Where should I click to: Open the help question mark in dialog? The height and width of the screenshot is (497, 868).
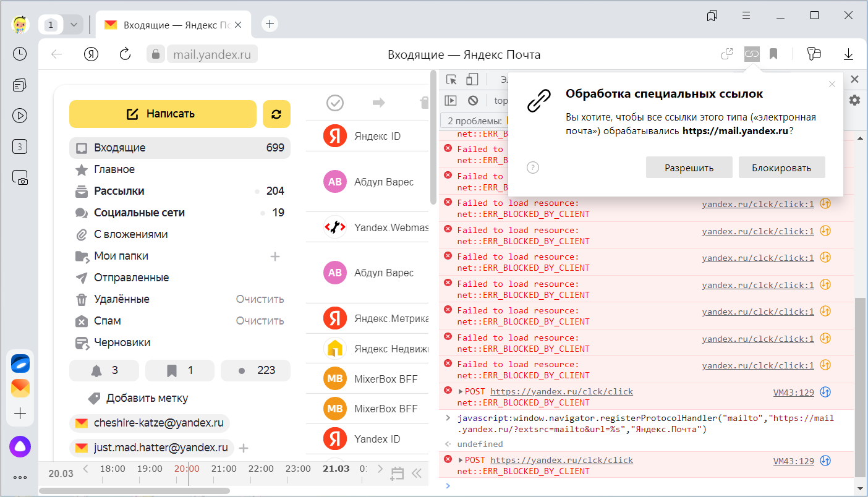[533, 168]
